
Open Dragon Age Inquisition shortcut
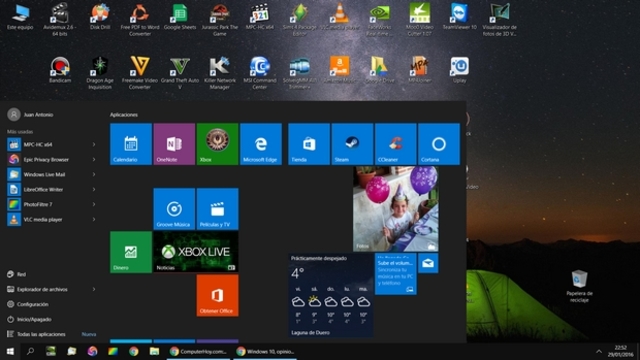pyautogui.click(x=100, y=73)
